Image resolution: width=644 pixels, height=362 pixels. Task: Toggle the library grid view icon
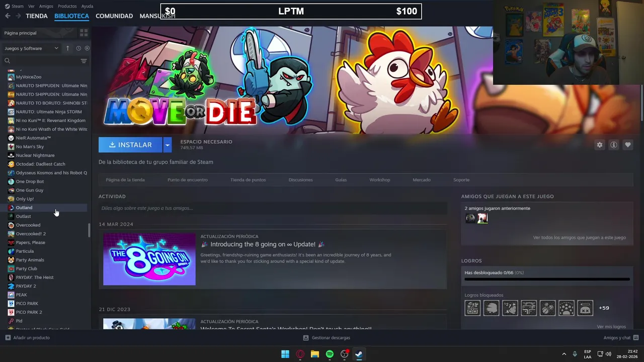(x=84, y=33)
